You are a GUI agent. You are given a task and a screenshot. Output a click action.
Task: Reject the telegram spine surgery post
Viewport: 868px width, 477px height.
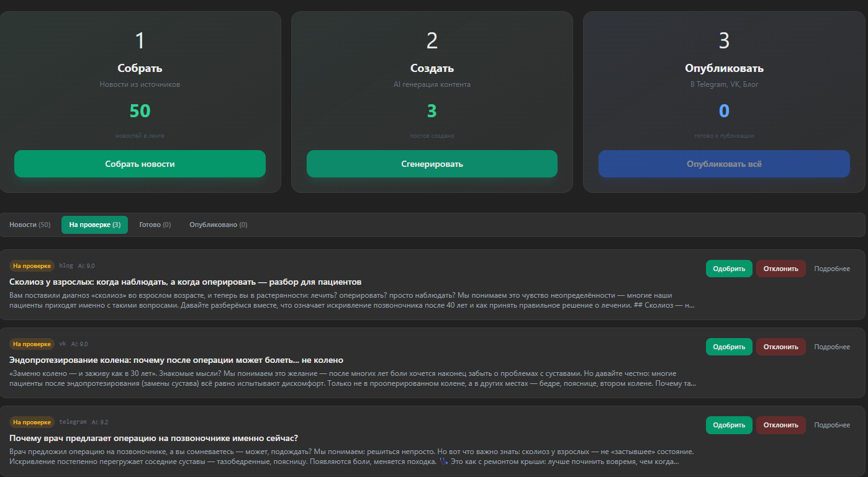[x=780, y=425]
